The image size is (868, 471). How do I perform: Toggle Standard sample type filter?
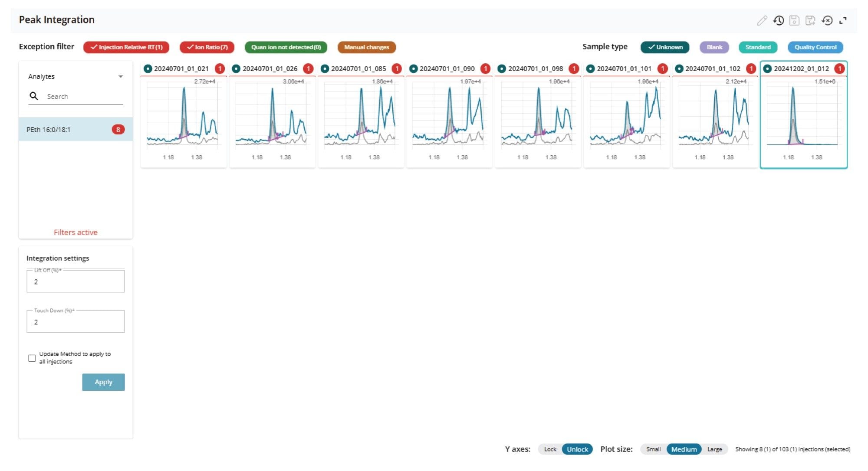pos(758,47)
